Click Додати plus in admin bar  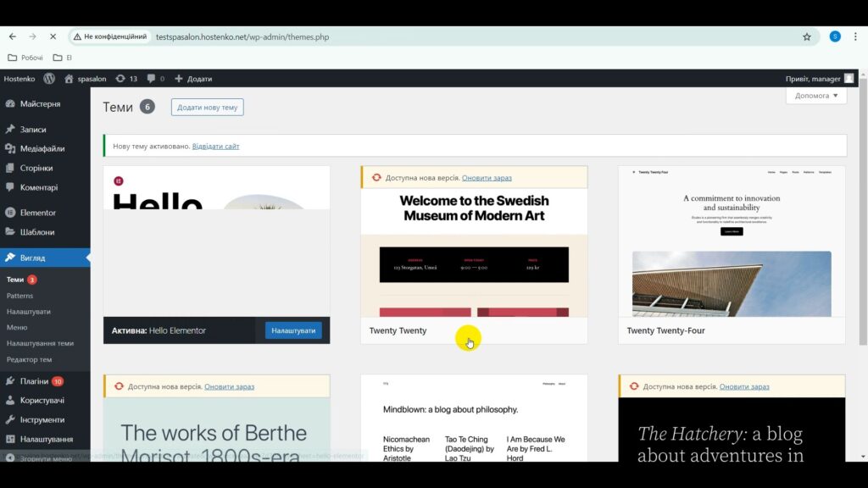194,79
